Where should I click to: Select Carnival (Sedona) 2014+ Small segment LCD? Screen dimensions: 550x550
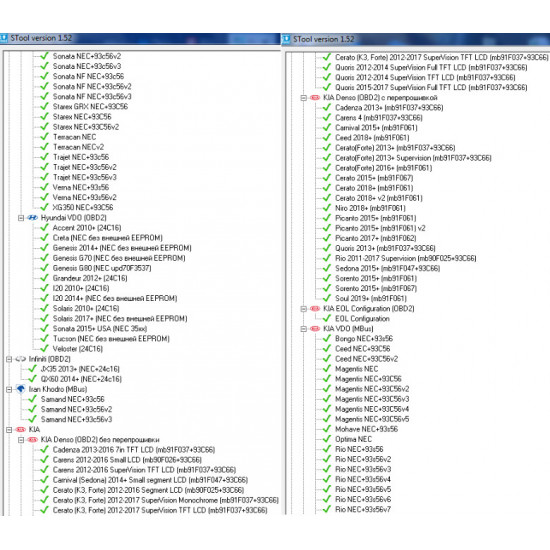150,479
